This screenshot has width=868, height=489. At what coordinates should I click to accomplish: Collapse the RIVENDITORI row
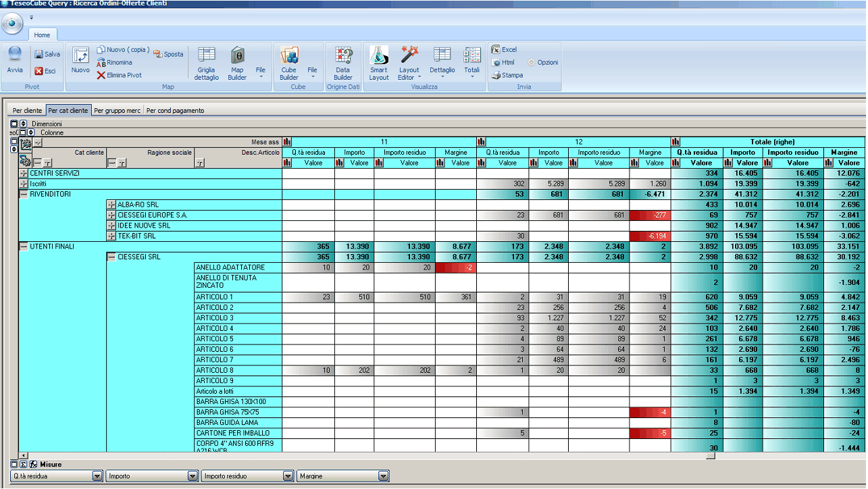(x=24, y=195)
